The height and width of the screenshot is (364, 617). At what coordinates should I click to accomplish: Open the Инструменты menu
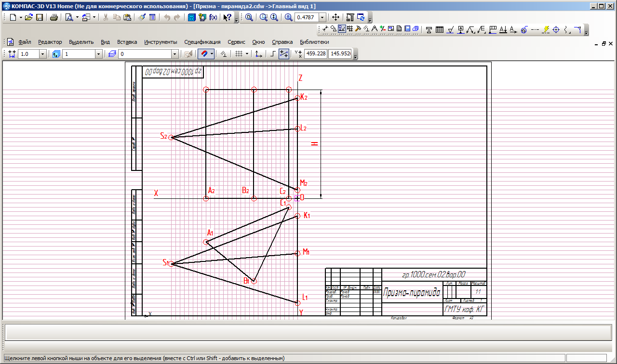[161, 42]
